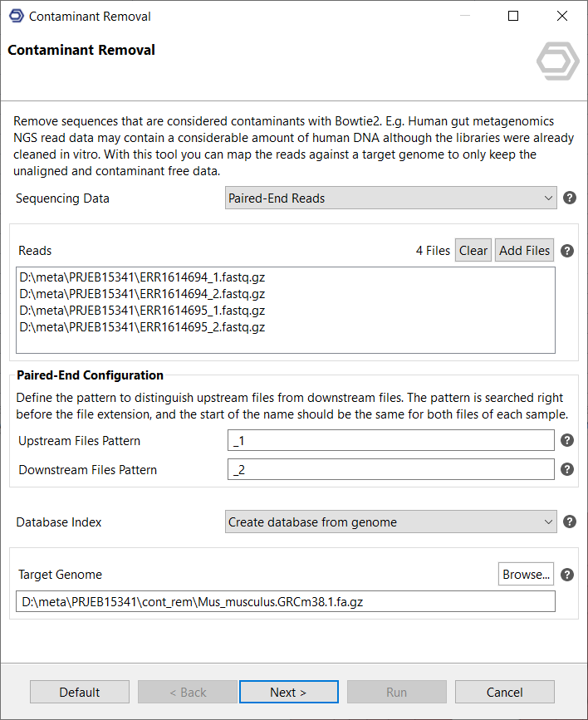Image resolution: width=588 pixels, height=720 pixels.
Task: Click the Target Genome path field
Action: 285,602
